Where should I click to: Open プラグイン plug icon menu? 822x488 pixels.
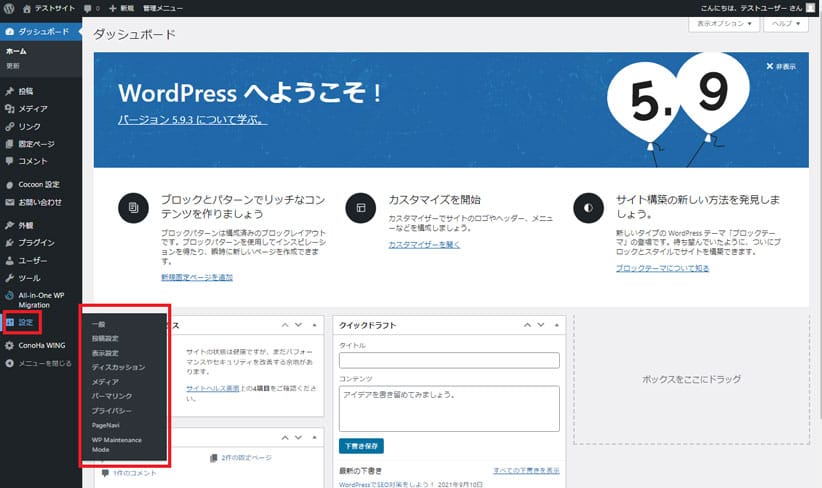pyautogui.click(x=9, y=243)
